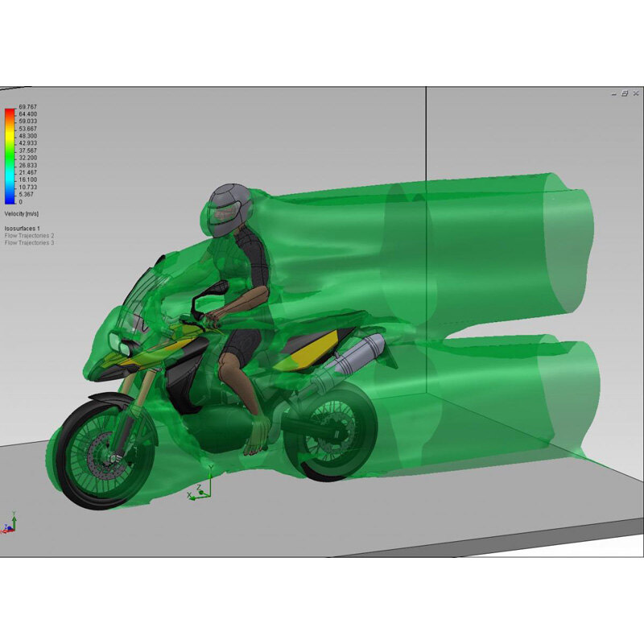644x644 pixels.
Task: Restore down the viewport window
Action: [624, 94]
